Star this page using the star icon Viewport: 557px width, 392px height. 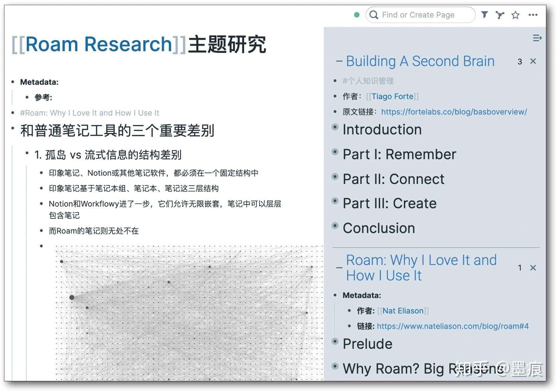(515, 15)
